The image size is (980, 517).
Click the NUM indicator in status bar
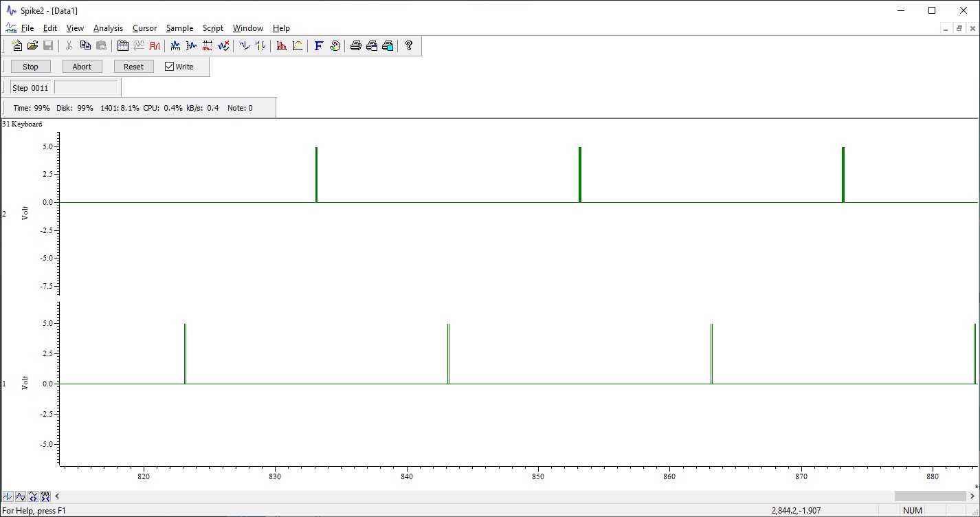(x=913, y=511)
